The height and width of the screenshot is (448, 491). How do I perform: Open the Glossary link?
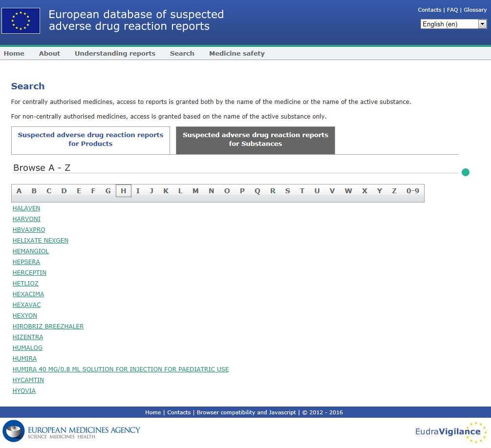point(475,10)
